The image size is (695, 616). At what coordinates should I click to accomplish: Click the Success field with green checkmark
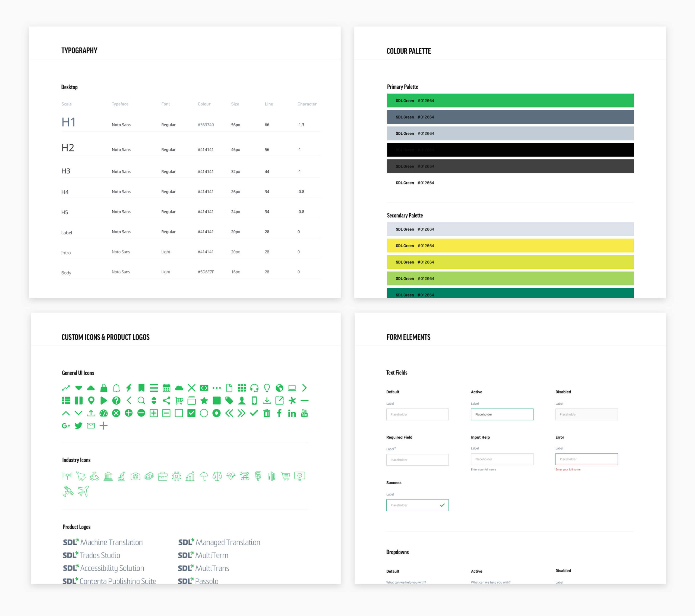(x=418, y=505)
